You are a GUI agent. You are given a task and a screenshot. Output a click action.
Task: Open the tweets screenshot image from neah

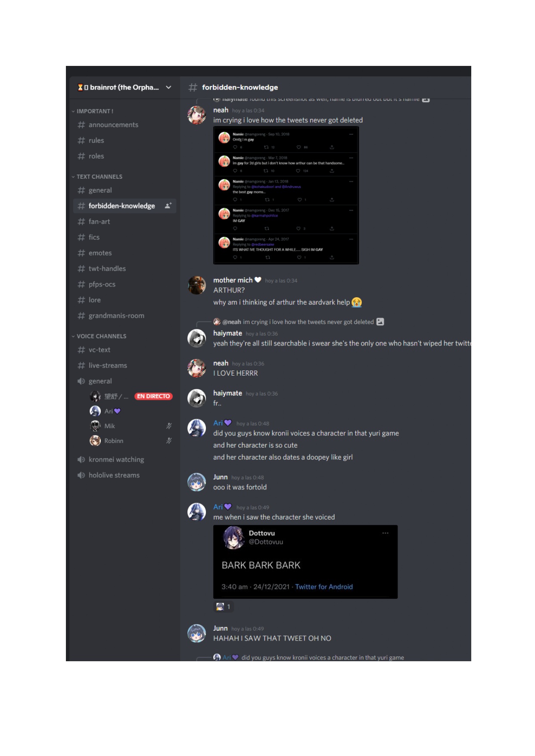pos(286,196)
